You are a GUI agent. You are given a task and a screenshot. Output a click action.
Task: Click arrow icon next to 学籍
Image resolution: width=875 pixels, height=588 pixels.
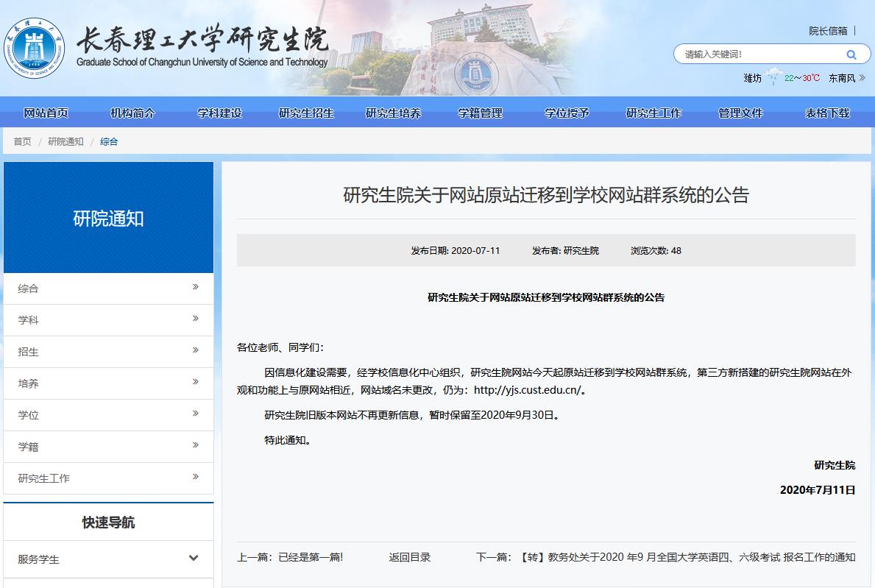[x=195, y=445]
